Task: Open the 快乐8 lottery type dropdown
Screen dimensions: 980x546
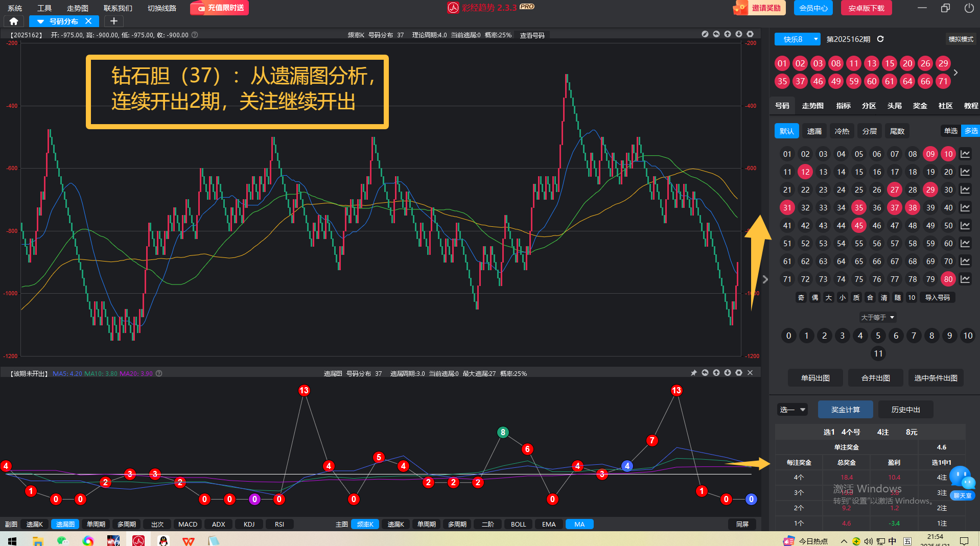Action: click(x=797, y=39)
